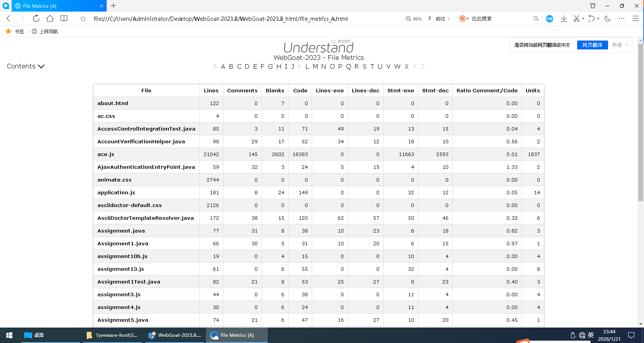Expand the Contents dropdown
Screen dimensions: 644x343
[25, 66]
